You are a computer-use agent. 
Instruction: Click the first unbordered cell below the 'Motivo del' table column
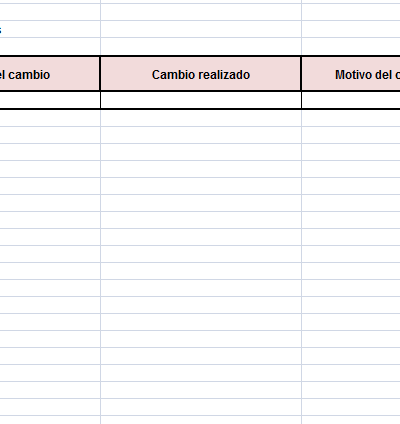351,118
